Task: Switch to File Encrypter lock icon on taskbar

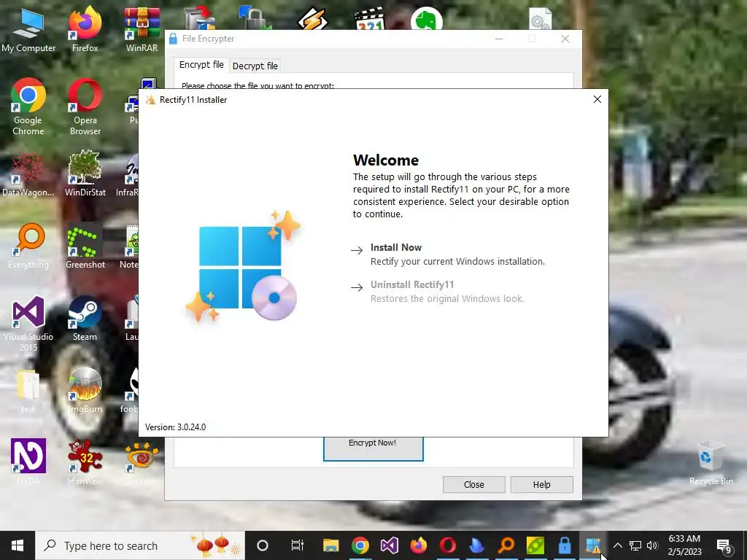Action: click(565, 545)
